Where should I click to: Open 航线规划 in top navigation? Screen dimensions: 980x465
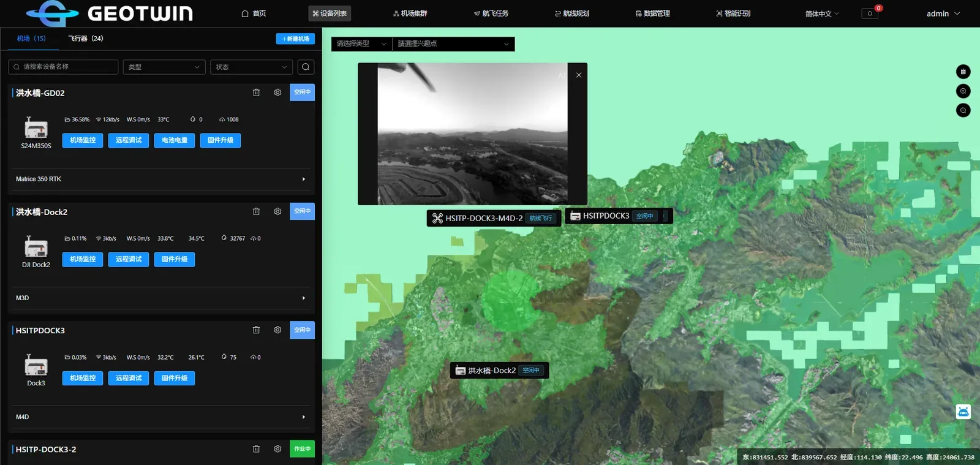pos(572,13)
